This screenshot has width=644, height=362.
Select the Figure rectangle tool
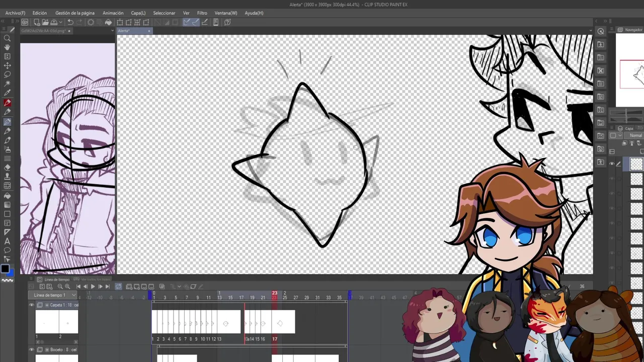[x=7, y=214]
